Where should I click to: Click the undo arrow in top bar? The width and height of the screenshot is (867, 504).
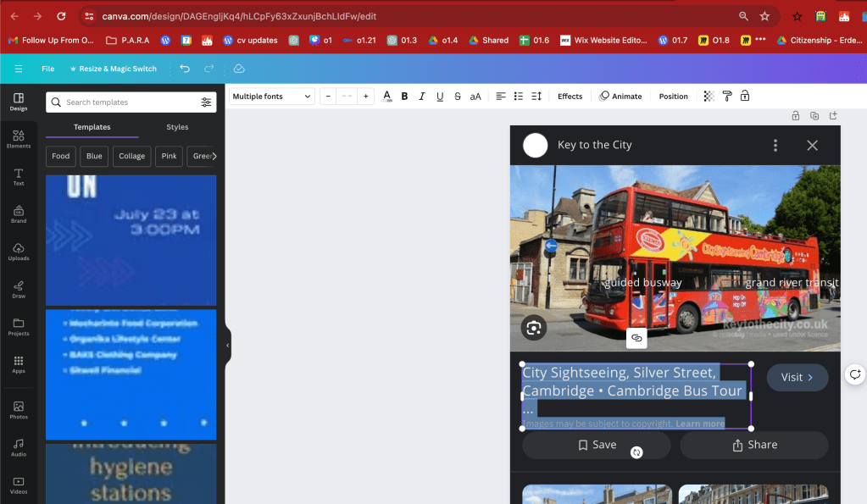[185, 69]
